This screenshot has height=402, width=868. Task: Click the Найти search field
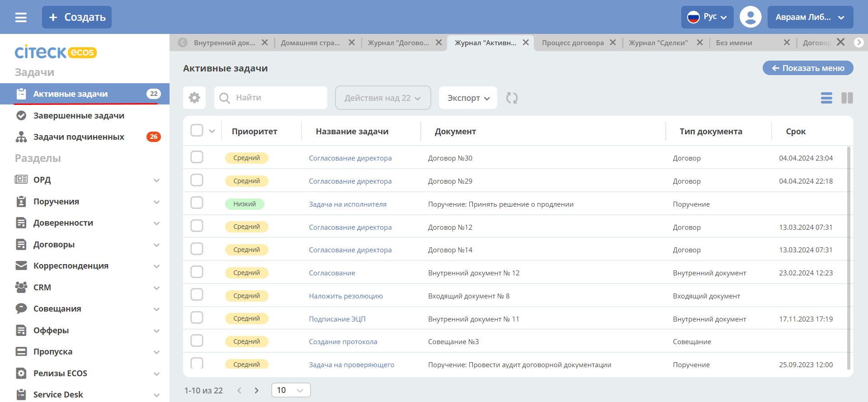271,98
